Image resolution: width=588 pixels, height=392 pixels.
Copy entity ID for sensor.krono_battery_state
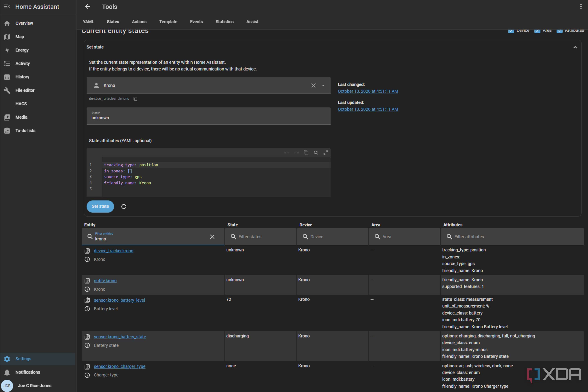(87, 337)
